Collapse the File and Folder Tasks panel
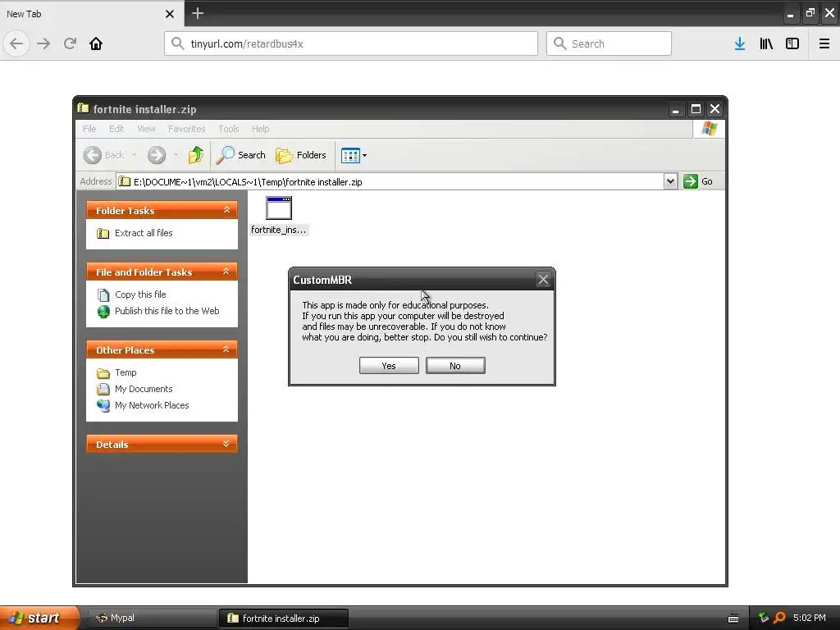Image resolution: width=840 pixels, height=630 pixels. point(226,272)
